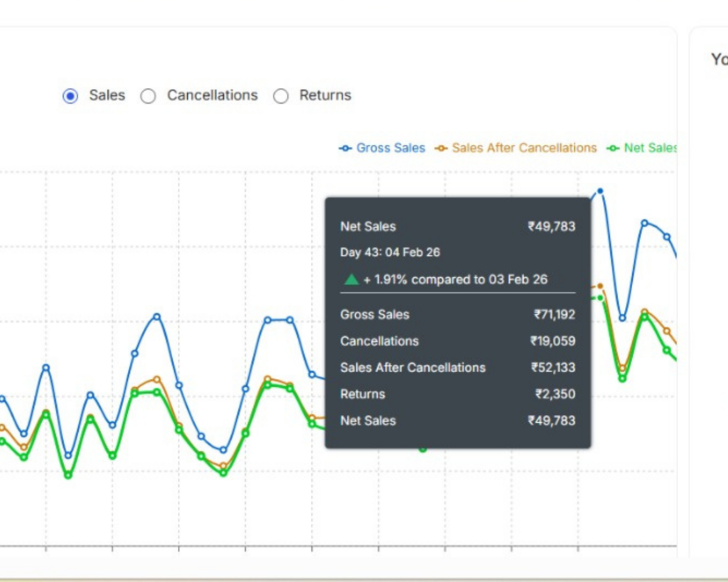Select the Returns radio button
This screenshot has width=728, height=582.
(281, 96)
